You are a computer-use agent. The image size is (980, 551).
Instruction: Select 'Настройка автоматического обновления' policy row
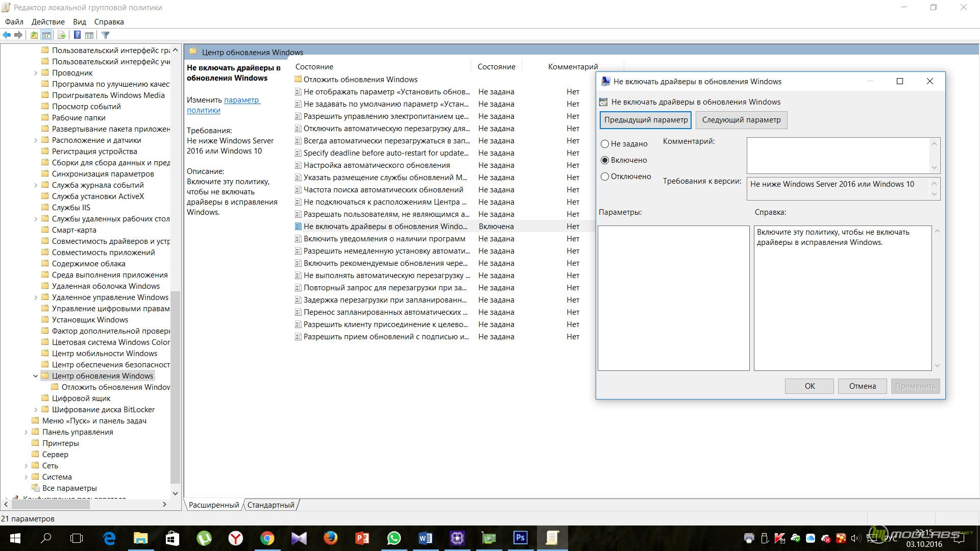click(377, 165)
